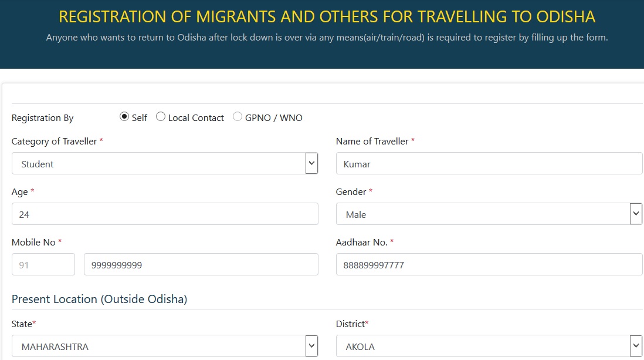
Task: Choose Local Contact registration option
Action: coord(161,117)
